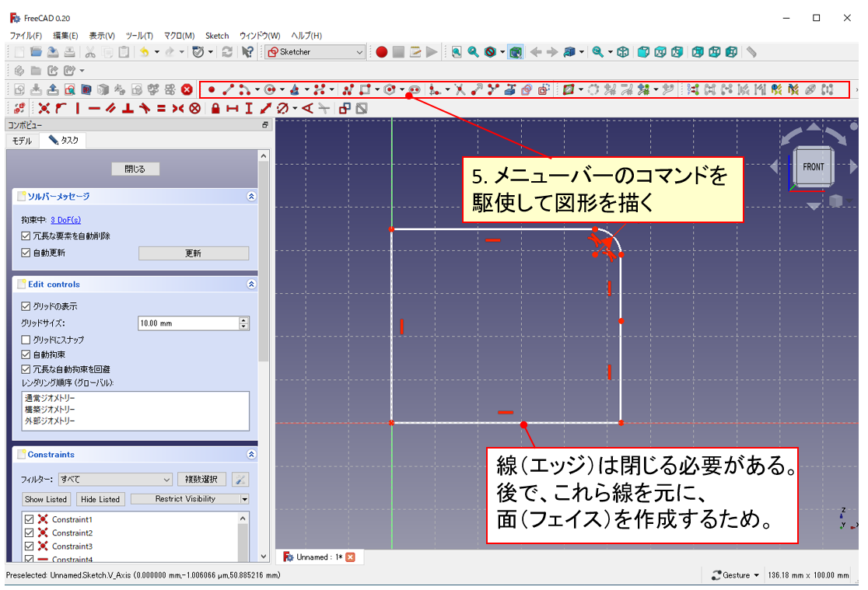Apply the Vertical constraint

(78, 109)
